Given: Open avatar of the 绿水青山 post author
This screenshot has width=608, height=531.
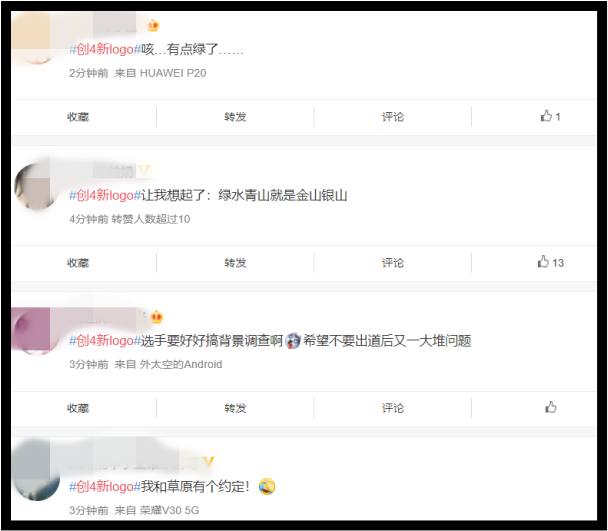Looking at the screenshot, I should tap(36, 187).
